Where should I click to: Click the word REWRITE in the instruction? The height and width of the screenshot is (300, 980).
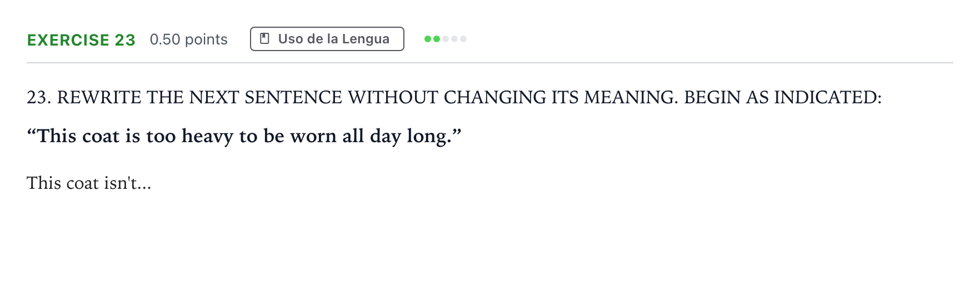pyautogui.click(x=99, y=97)
